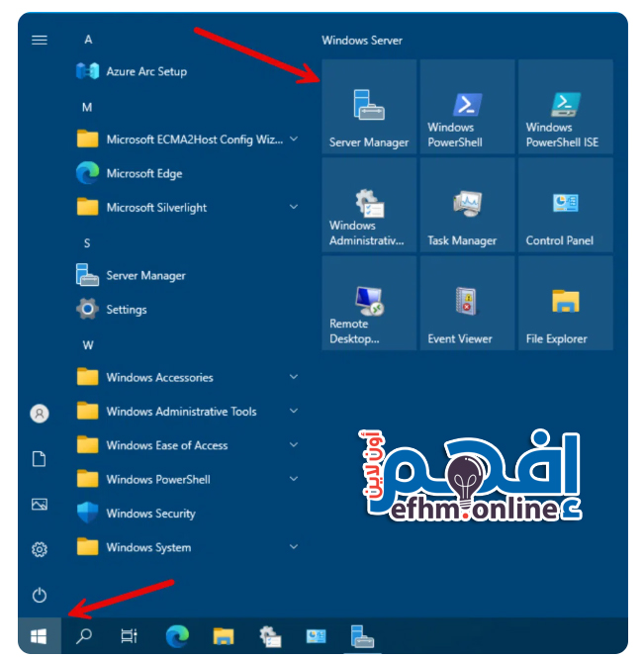
Task: Expand the Microsoft Silverlight folder
Action: tap(188, 208)
